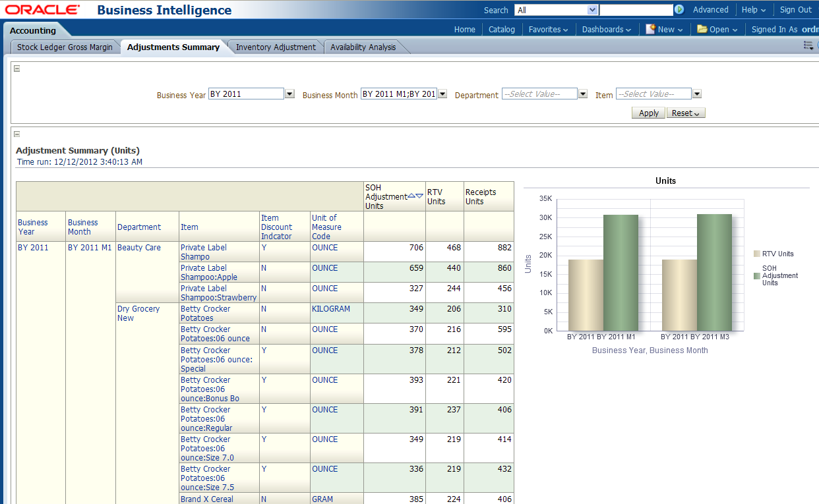Sort SOH Adjustment Units ascending
The width and height of the screenshot is (819, 504).
[x=411, y=196]
